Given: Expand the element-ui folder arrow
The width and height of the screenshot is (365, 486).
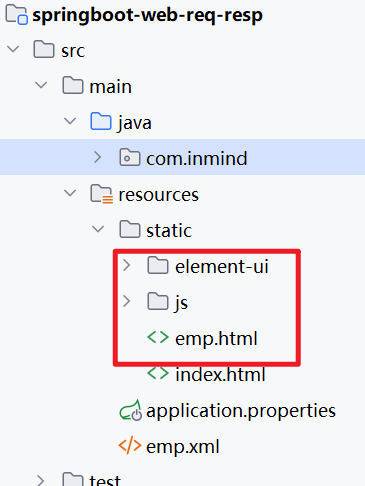Looking at the screenshot, I should (126, 265).
